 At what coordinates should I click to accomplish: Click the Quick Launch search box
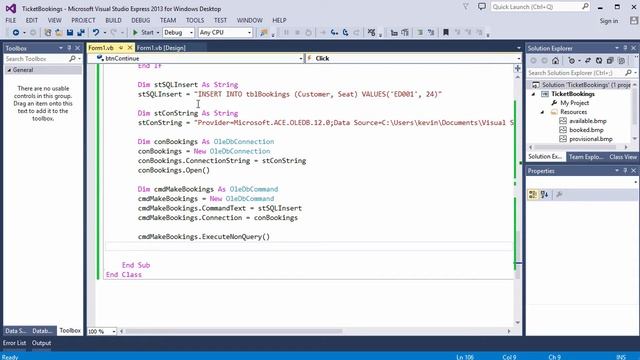tap(540, 7)
